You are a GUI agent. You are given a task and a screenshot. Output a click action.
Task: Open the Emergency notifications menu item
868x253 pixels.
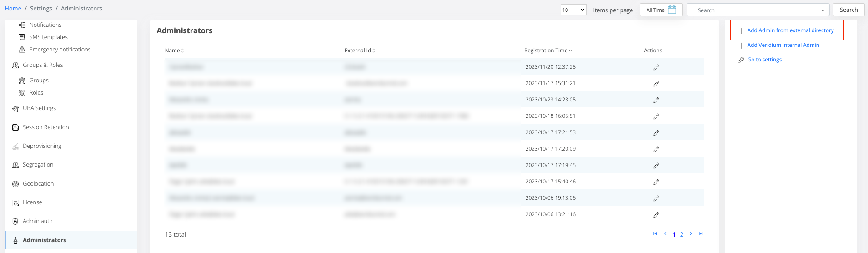(x=60, y=50)
